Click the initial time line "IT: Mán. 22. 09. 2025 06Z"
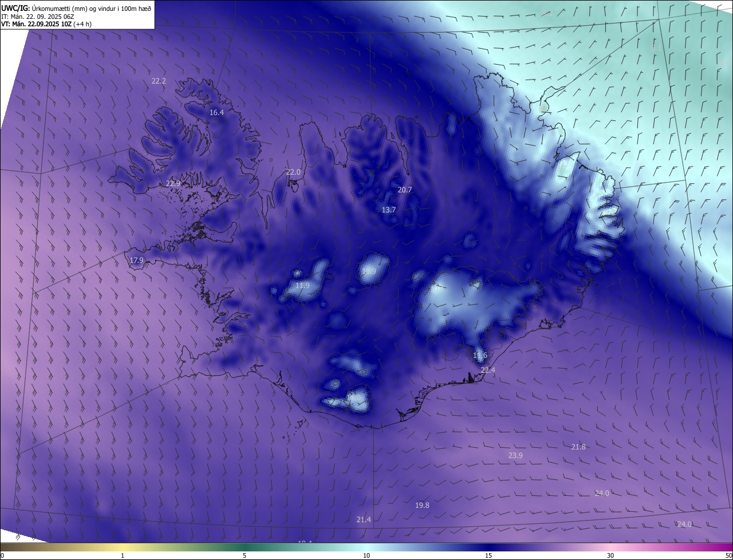This screenshot has height=560, width=733. pyautogui.click(x=39, y=17)
